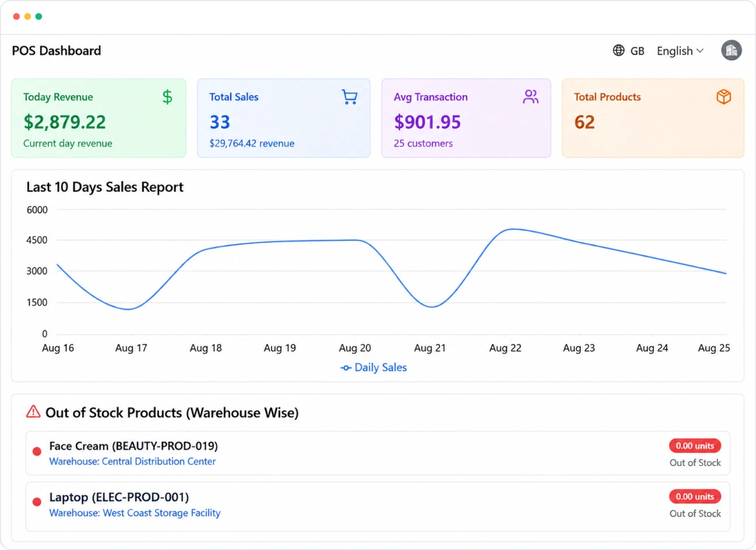Click the $29,764.42 revenue subtext
Image resolution: width=756 pixels, height=550 pixels.
[252, 143]
